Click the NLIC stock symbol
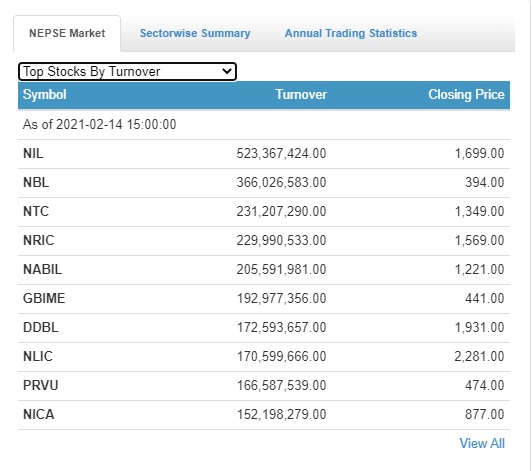The width and height of the screenshot is (532, 471). pos(38,356)
